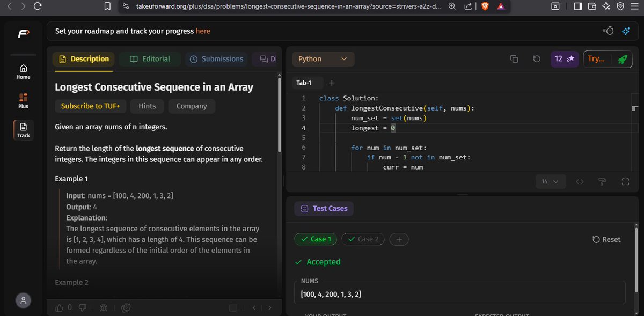644x316 pixels.
Task: Toggle Brave sidebar panel
Action: (578, 6)
